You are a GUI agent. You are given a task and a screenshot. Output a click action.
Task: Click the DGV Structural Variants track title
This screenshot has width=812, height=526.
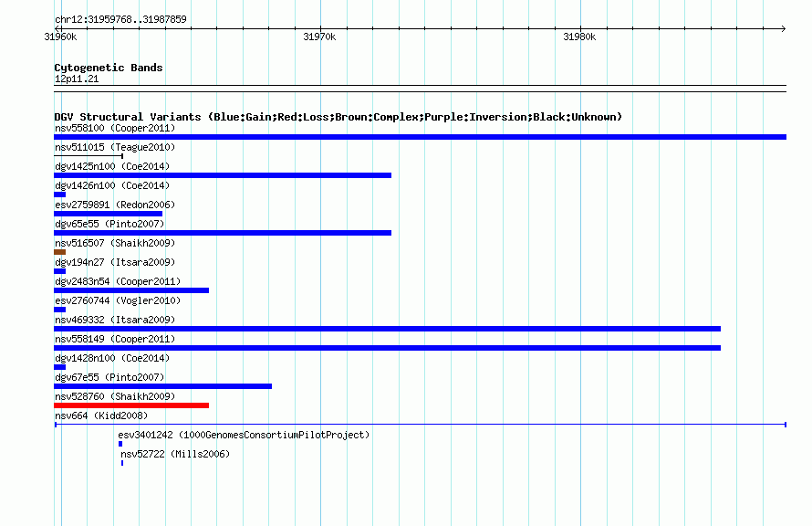point(338,117)
